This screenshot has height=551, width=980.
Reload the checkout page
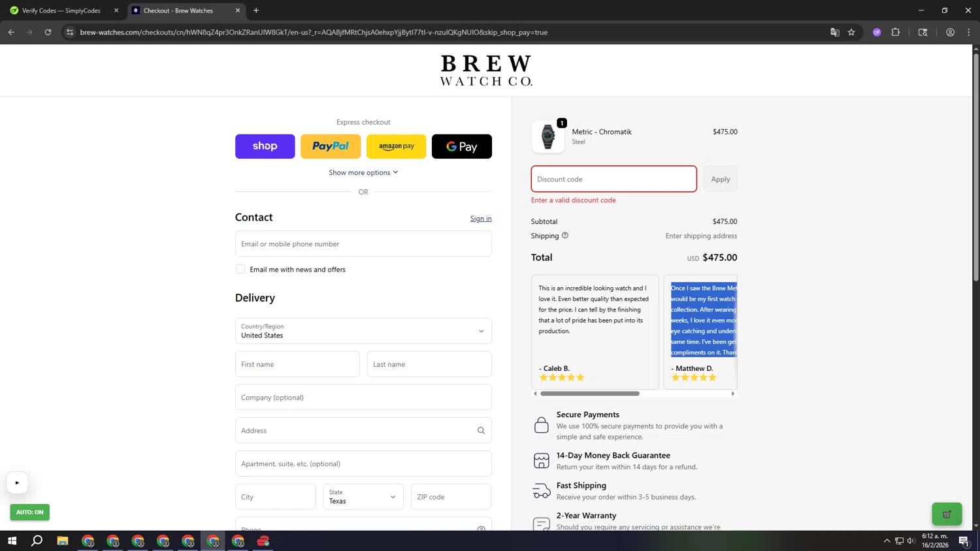[x=48, y=32]
